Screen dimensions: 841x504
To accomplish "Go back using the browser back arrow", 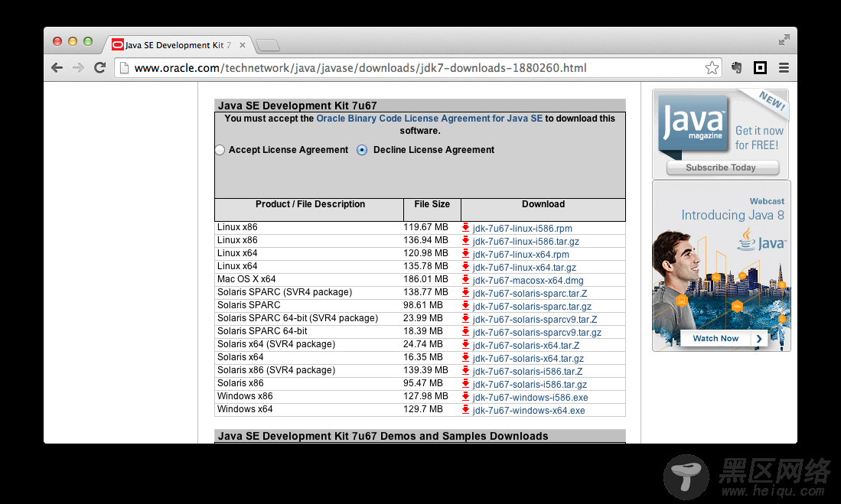I will tap(57, 67).
